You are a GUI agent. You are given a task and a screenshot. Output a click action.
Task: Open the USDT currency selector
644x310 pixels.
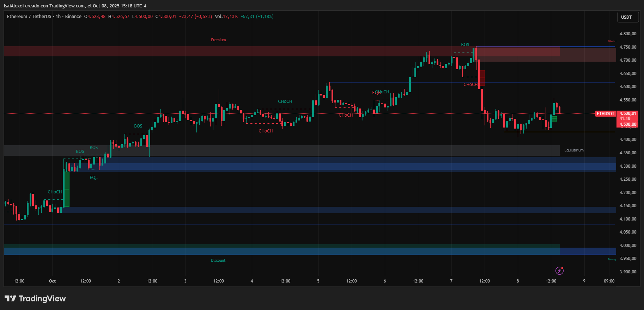click(626, 17)
